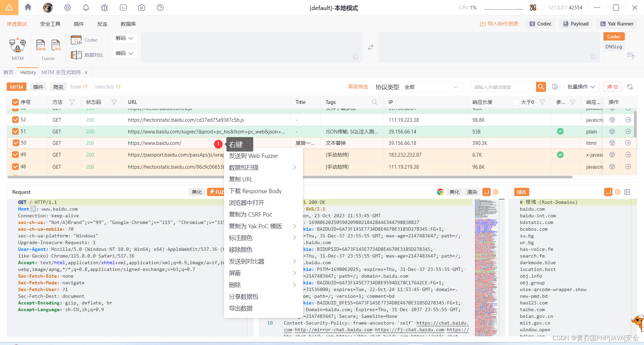Launch MITM tool icon
644x345 pixels.
17,46
